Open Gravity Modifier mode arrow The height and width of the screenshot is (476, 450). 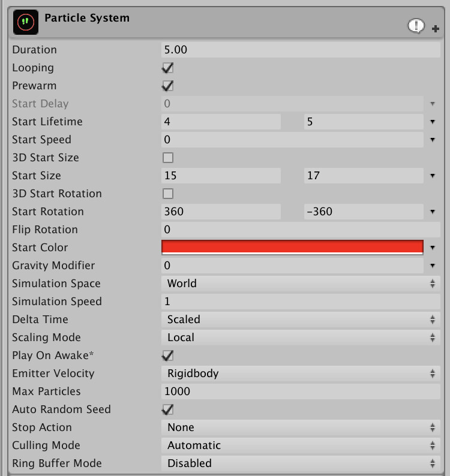coord(433,266)
